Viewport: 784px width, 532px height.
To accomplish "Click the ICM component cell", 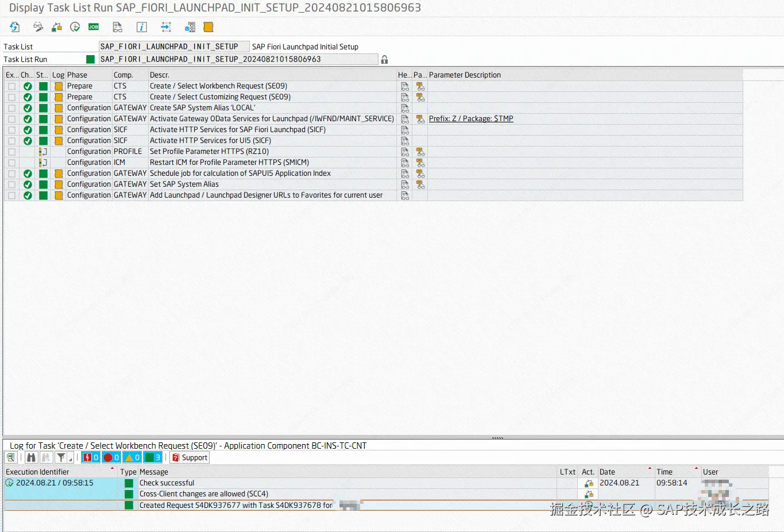I will pyautogui.click(x=130, y=163).
